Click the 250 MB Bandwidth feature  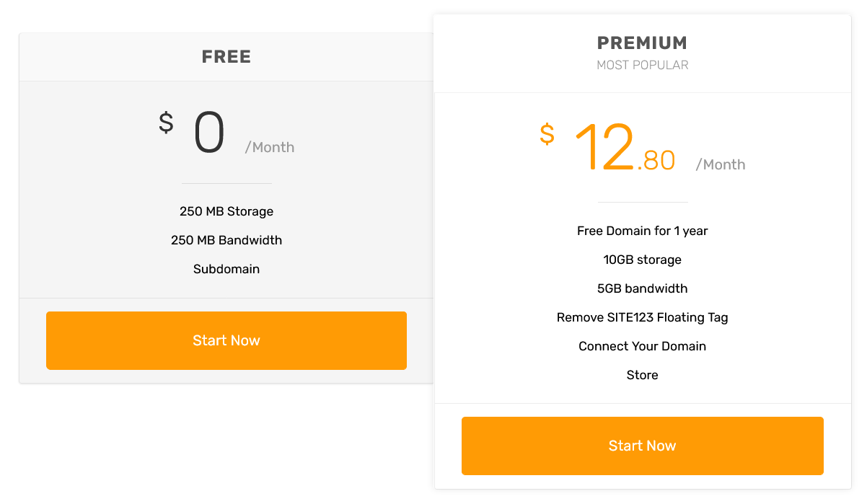click(x=226, y=240)
